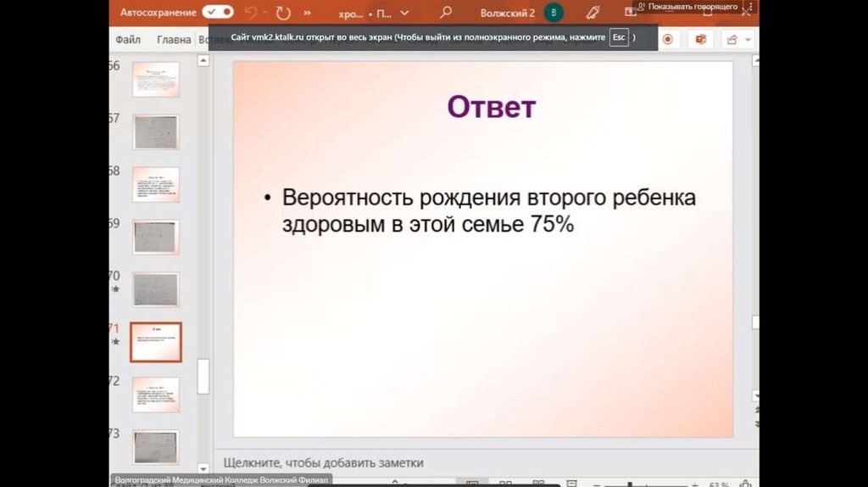This screenshot has width=868, height=487.
Task: Click the record button in ribbon
Action: (668, 39)
